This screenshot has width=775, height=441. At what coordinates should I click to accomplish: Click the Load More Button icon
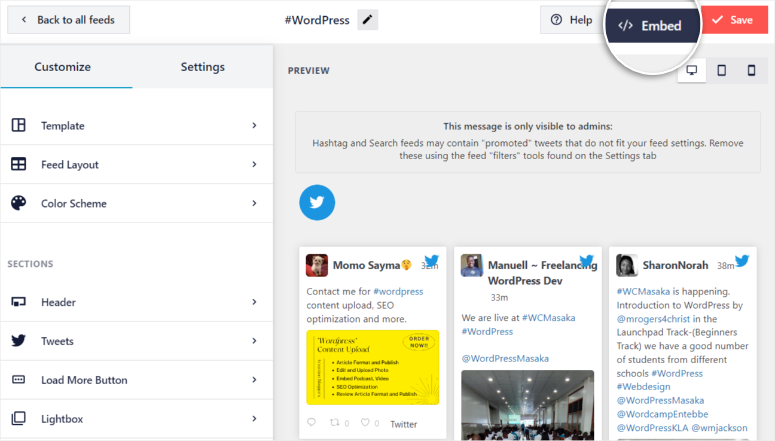pos(19,380)
